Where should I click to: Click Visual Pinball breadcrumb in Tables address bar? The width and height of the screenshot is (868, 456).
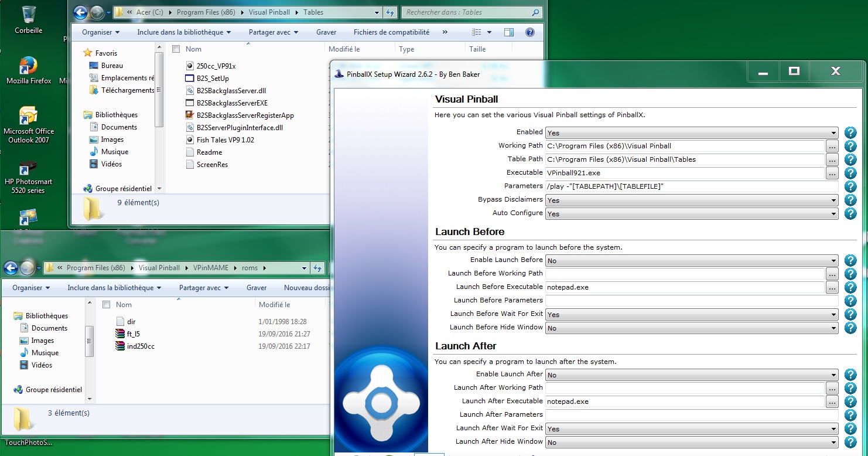pyautogui.click(x=268, y=12)
